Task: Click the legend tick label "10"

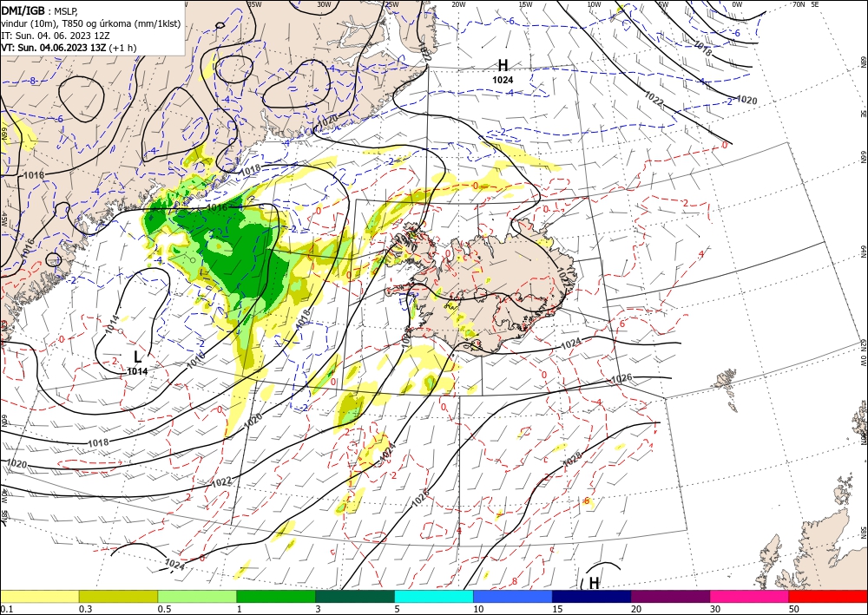Action: [x=478, y=609]
